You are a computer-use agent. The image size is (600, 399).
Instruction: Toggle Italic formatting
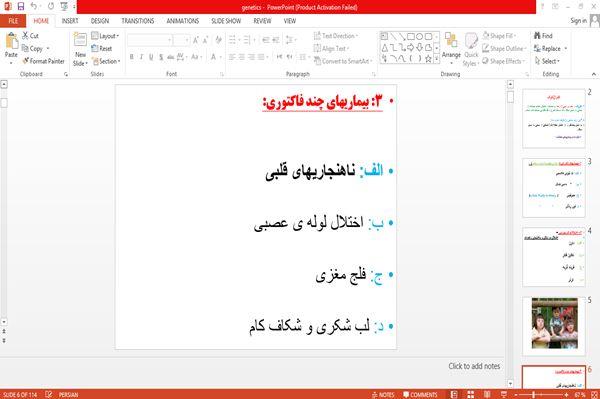[141, 57]
